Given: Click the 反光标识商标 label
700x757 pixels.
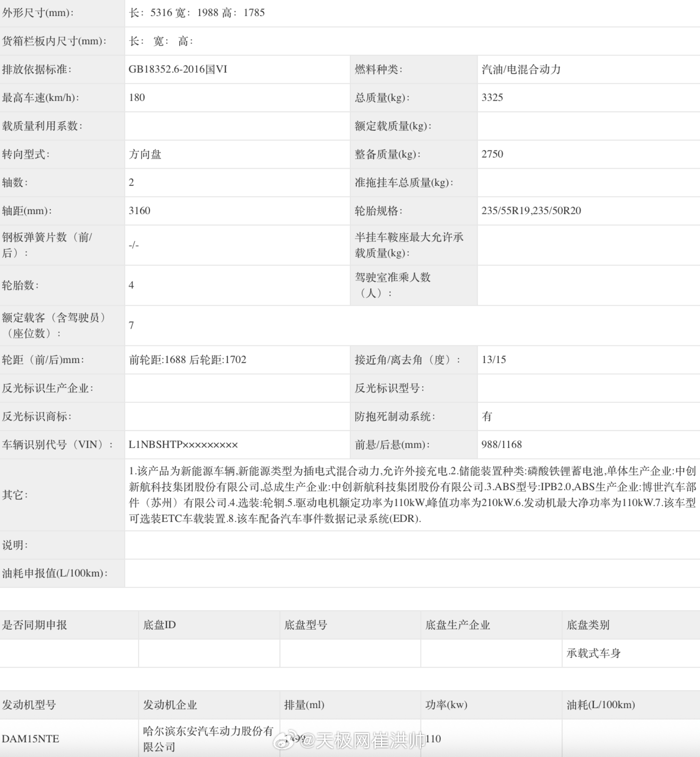Looking at the screenshot, I should pos(37,417).
